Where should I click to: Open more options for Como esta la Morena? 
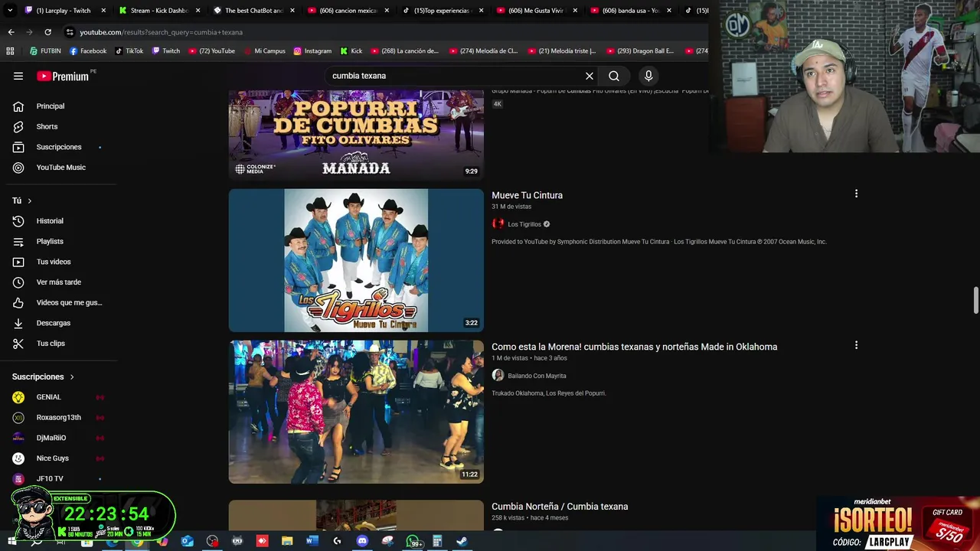tap(856, 345)
